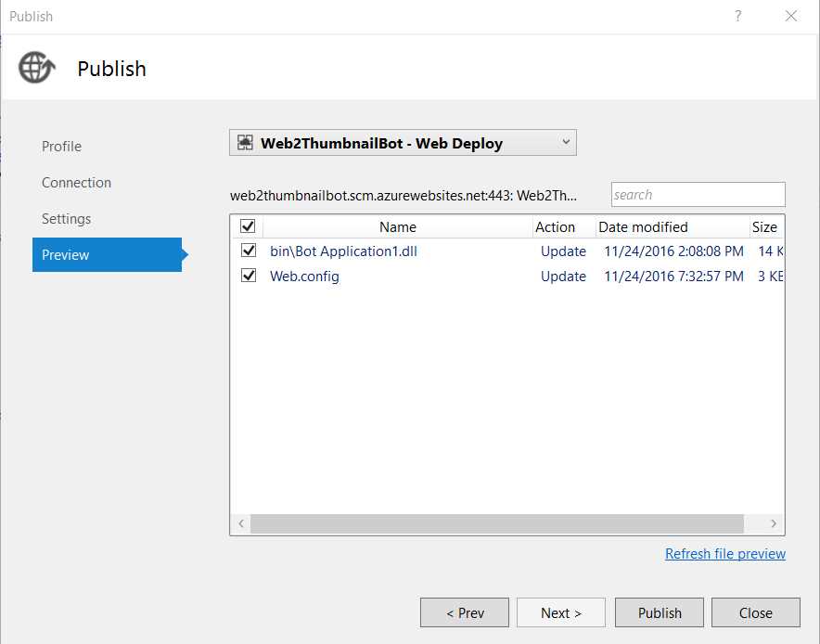820x644 pixels.
Task: Uncheck the Web.config file checkbox
Action: tap(249, 276)
